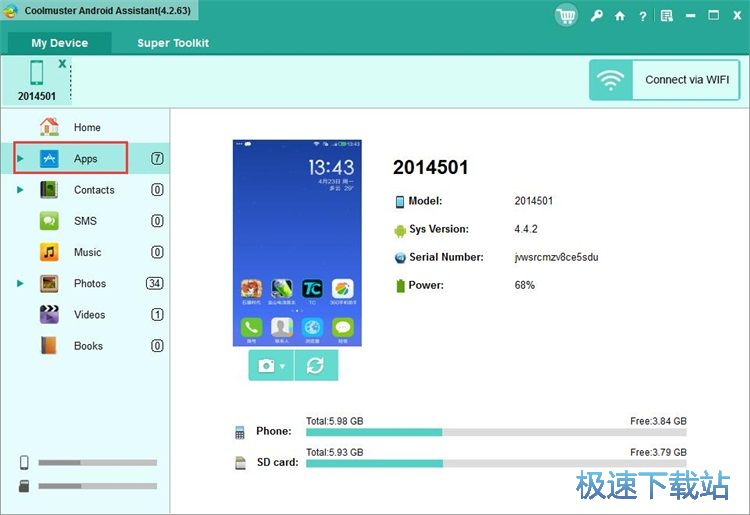
Task: Open Videos in the sidebar
Action: click(x=85, y=315)
